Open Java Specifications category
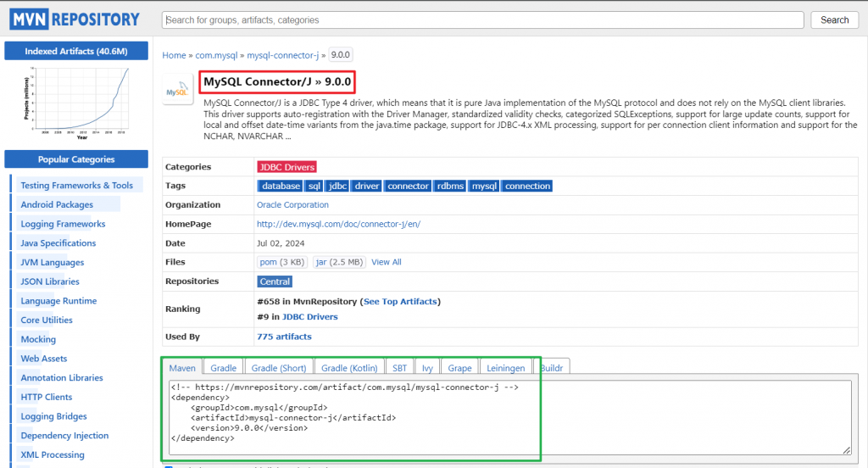 [58, 243]
